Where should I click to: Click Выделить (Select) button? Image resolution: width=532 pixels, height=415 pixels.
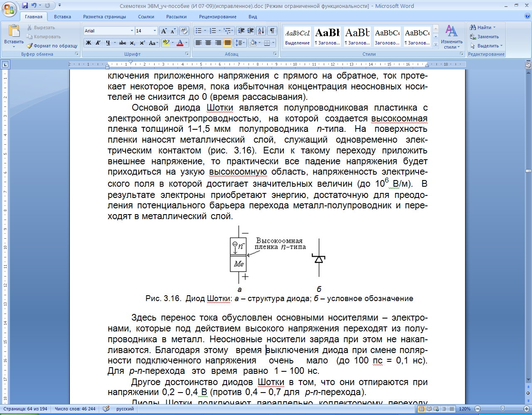click(x=486, y=46)
